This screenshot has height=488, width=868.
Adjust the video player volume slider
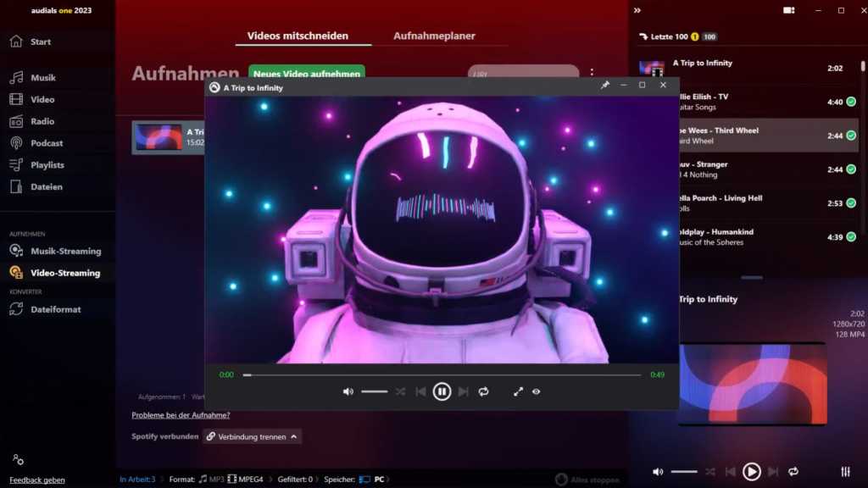click(374, 391)
